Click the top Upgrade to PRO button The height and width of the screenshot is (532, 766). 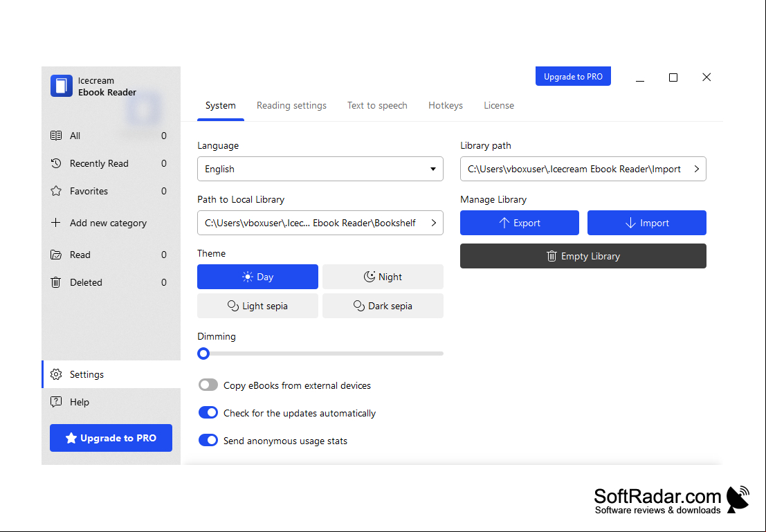click(x=573, y=76)
